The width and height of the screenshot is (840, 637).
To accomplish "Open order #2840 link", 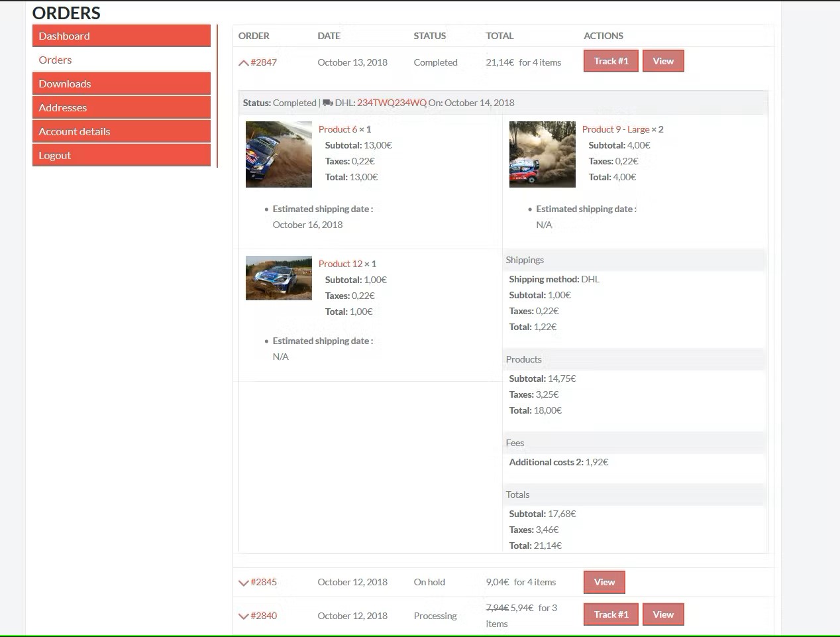I will (x=264, y=616).
